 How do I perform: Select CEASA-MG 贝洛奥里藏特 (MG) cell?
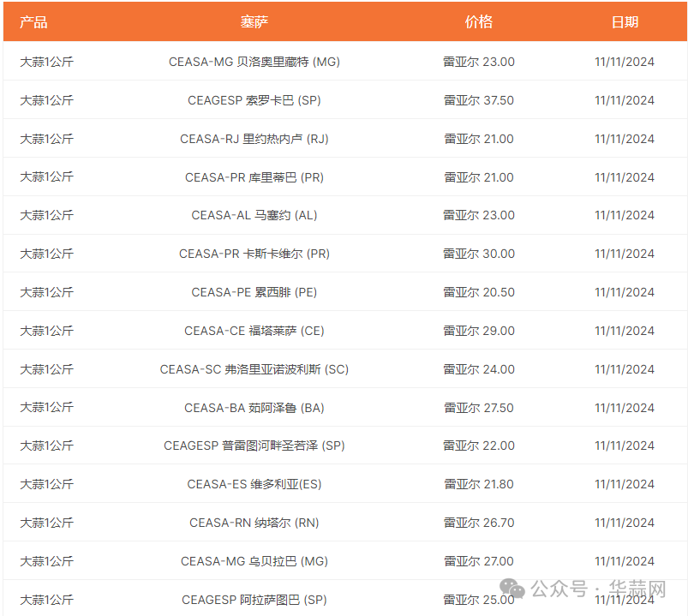254,62
